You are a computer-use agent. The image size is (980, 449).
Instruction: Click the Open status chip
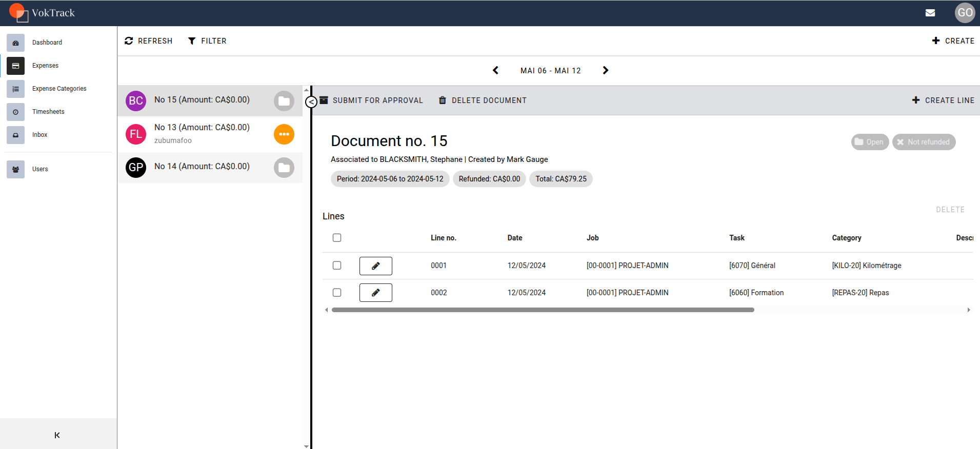pyautogui.click(x=870, y=142)
